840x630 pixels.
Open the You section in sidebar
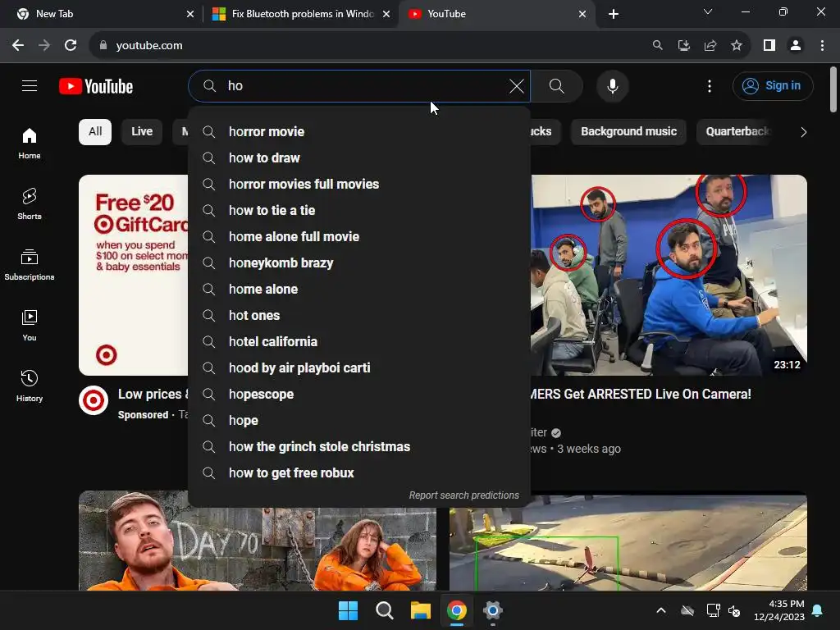(30, 325)
